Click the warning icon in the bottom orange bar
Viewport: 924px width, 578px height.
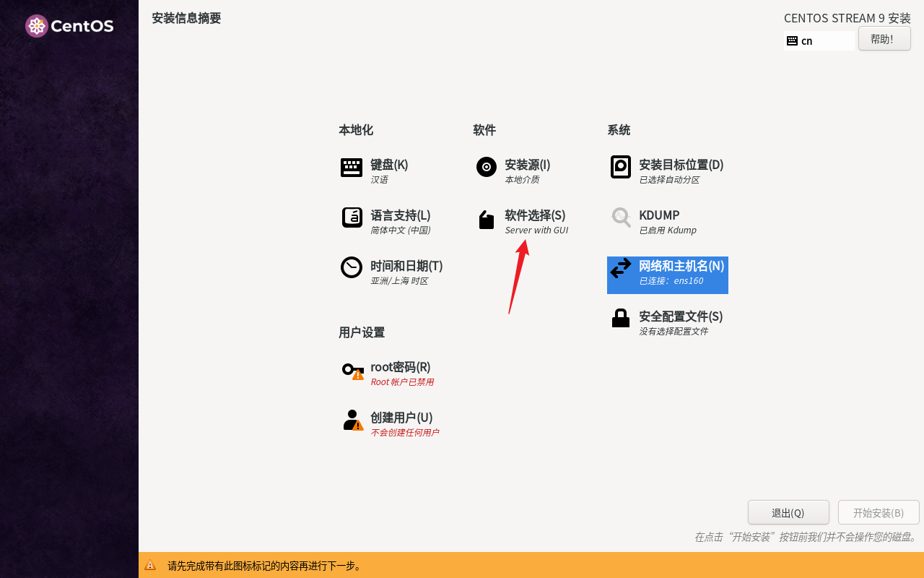[150, 566]
